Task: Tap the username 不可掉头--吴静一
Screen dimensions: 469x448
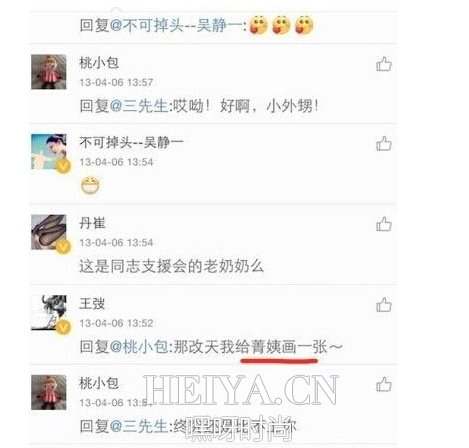Action: [131, 142]
